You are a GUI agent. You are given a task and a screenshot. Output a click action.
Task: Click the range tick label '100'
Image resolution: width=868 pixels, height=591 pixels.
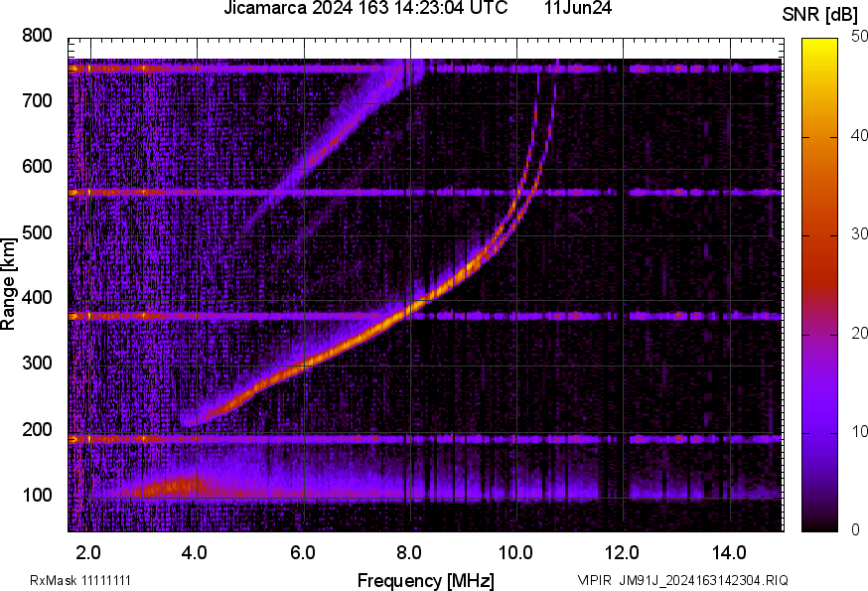(37, 496)
